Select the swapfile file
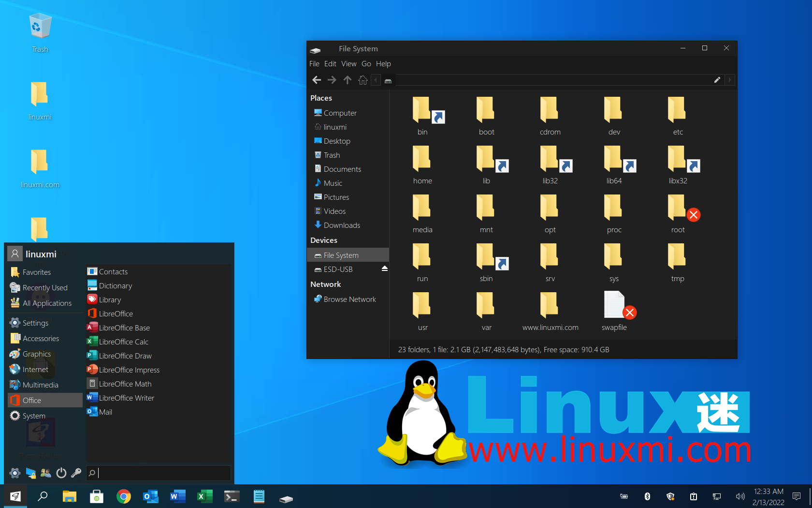The width and height of the screenshot is (812, 508). point(614,312)
